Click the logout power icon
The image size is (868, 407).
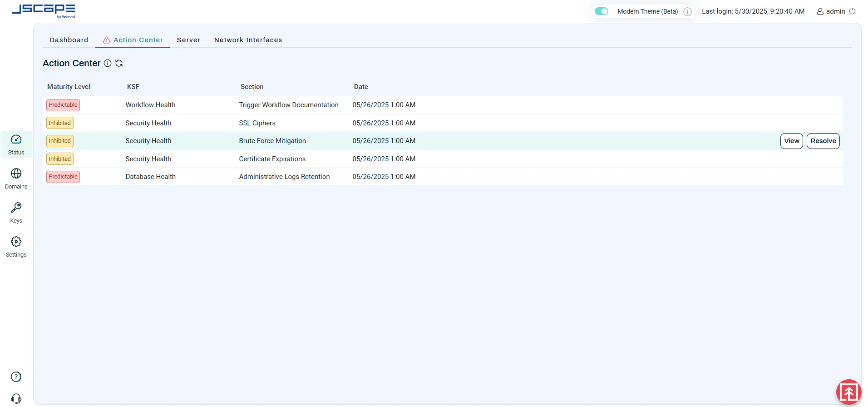point(853,11)
